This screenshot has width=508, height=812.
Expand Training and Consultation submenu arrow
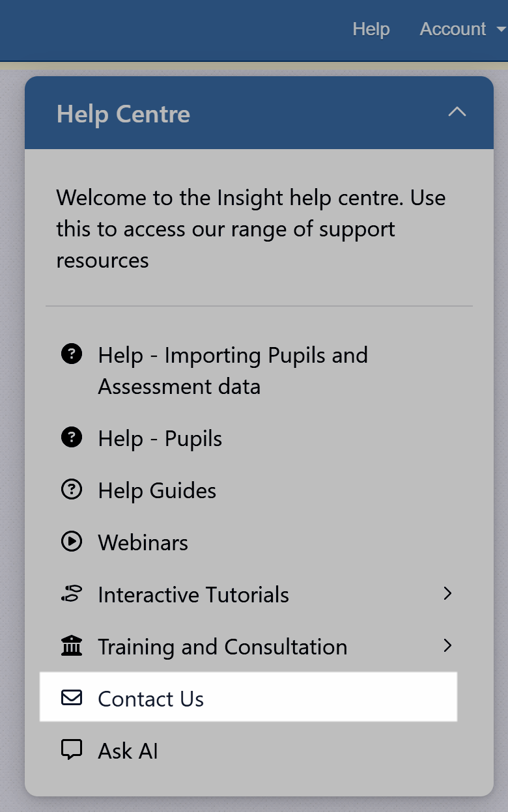click(x=447, y=645)
